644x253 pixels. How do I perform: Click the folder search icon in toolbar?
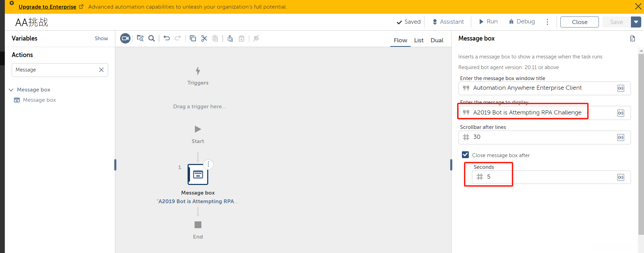click(x=140, y=38)
